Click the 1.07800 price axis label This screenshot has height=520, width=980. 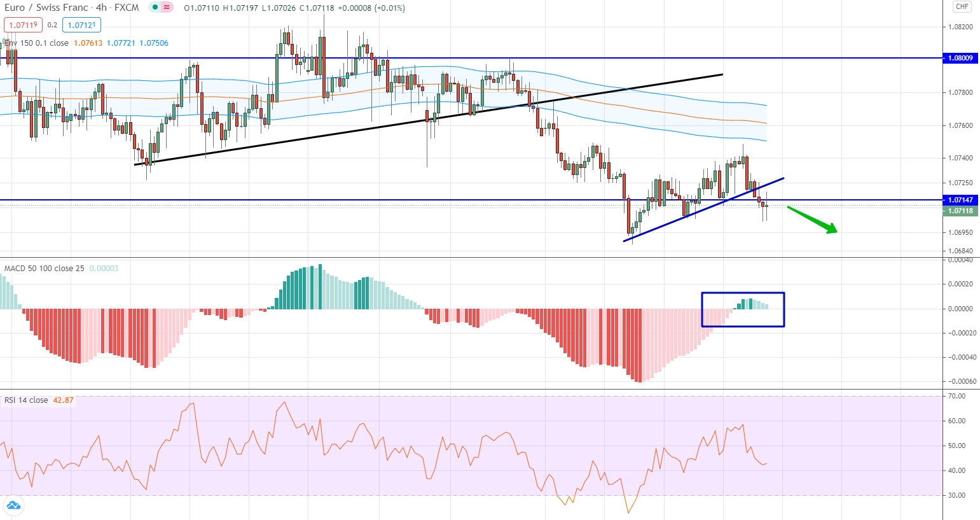click(960, 92)
